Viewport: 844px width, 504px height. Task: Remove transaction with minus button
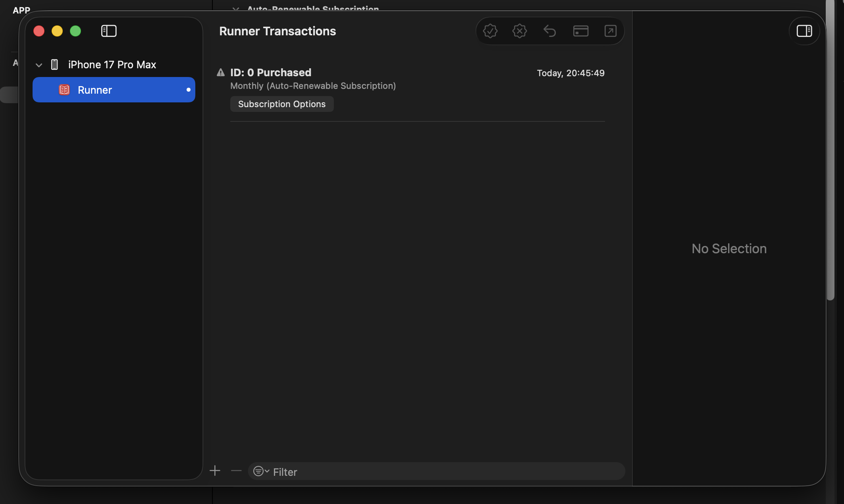pos(236,471)
